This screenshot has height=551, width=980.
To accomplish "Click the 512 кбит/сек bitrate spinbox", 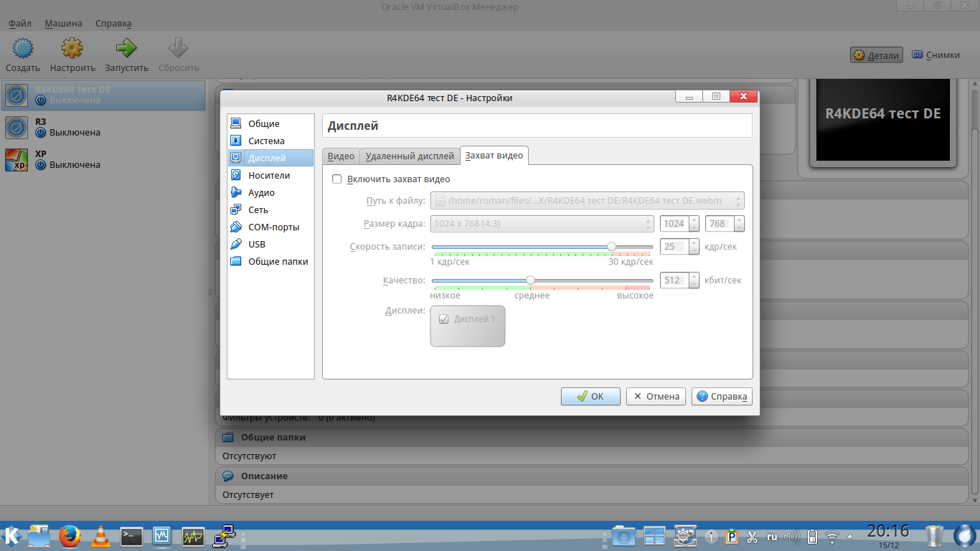I will 679,281.
